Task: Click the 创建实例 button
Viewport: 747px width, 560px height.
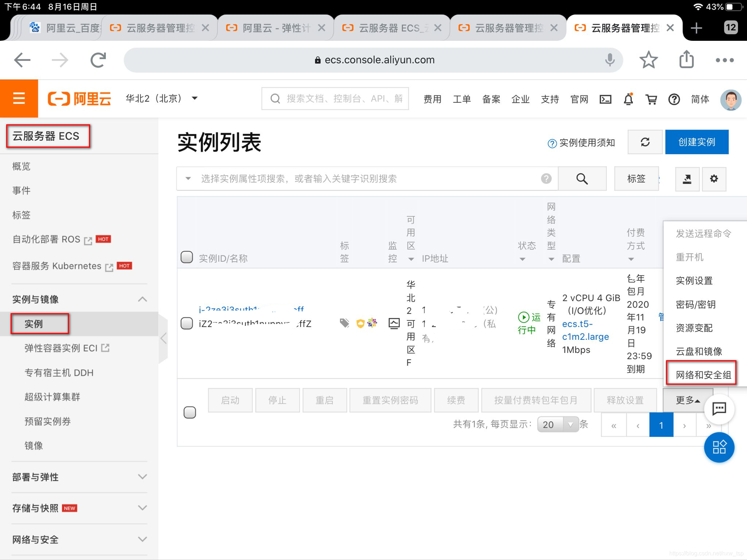Action: pos(697,142)
